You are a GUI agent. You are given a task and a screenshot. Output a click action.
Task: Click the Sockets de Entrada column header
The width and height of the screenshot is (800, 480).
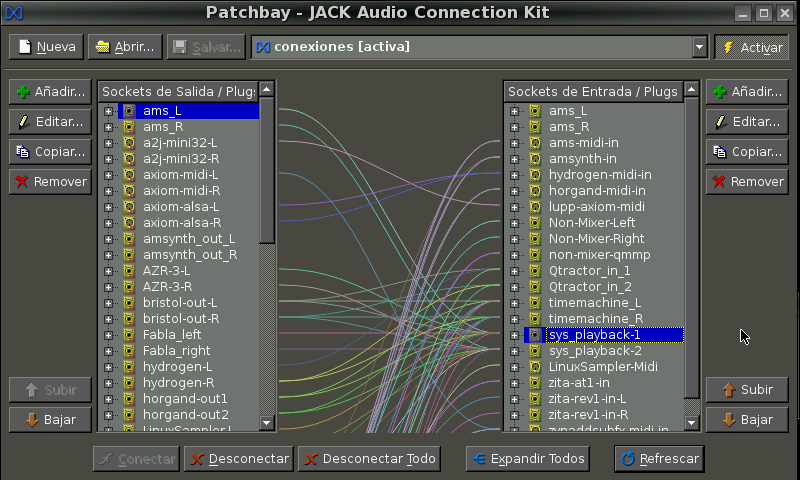point(593,91)
